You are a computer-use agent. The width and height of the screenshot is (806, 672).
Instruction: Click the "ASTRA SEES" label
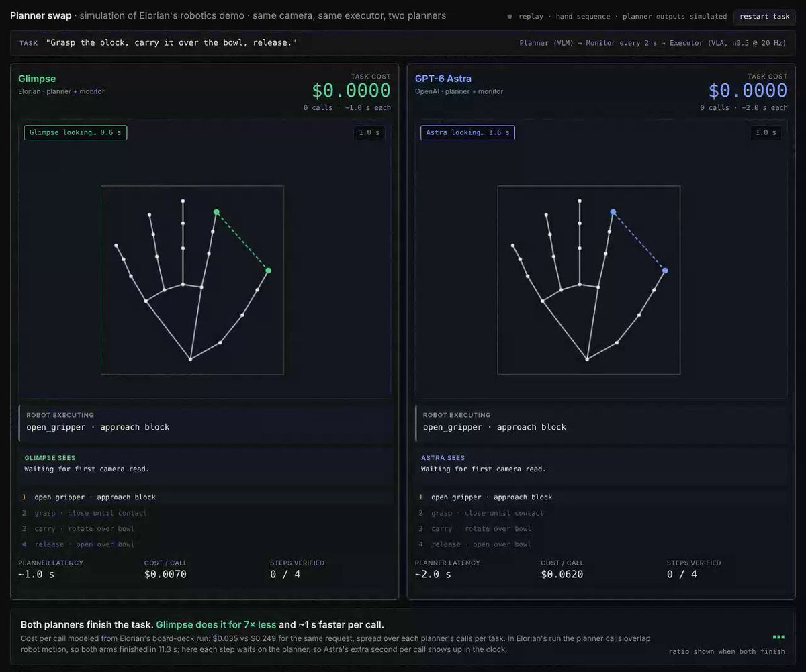[443, 458]
